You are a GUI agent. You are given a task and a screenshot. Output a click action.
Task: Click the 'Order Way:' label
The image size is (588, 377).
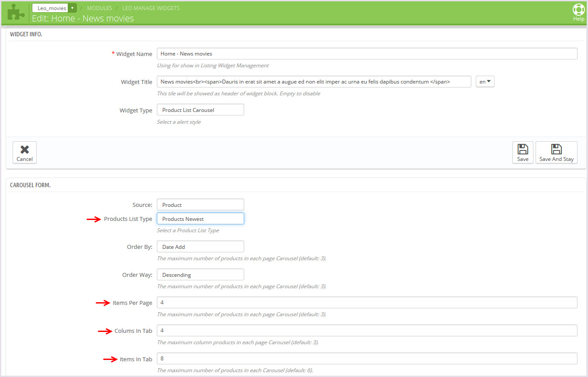tap(137, 275)
